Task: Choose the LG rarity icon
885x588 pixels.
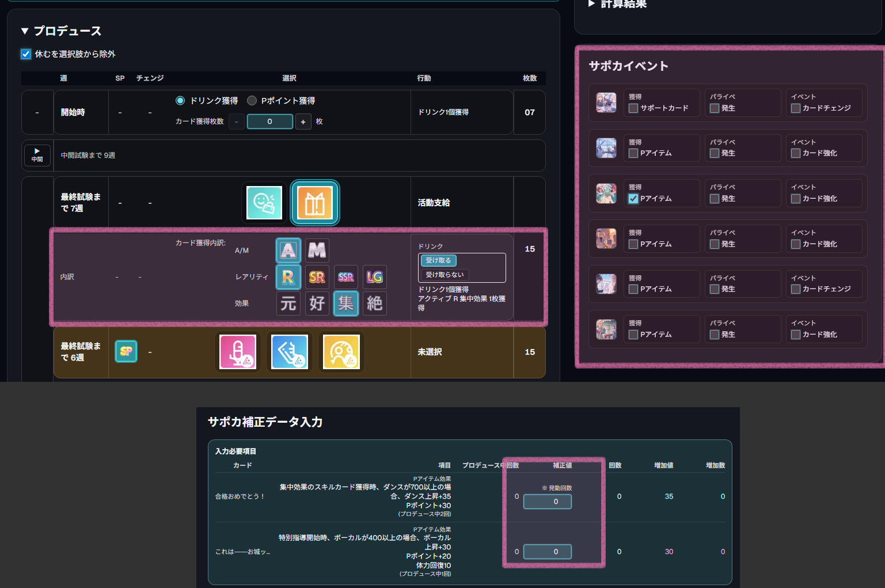Action: [374, 277]
